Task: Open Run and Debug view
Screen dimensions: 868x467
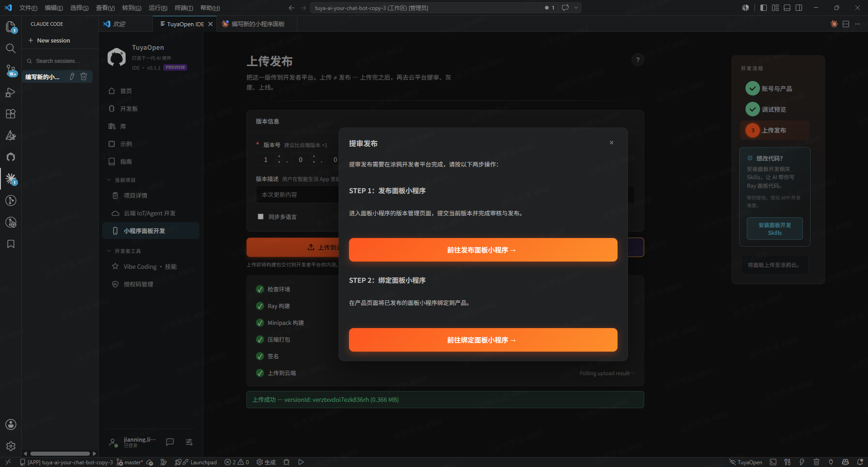Action: coord(10,92)
